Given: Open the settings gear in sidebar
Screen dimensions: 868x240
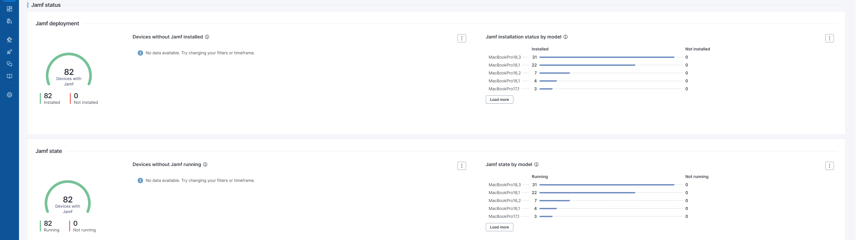Looking at the screenshot, I should pyautogui.click(x=9, y=95).
